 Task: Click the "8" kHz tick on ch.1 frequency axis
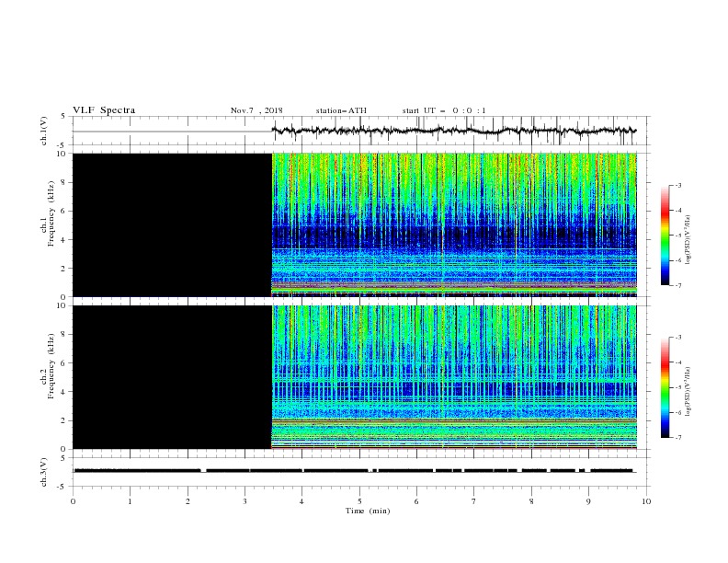click(x=63, y=182)
